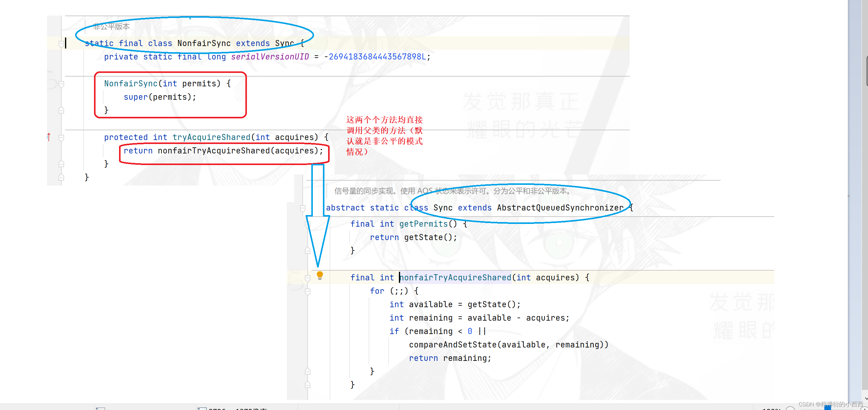Click the compareAndSetState method call
The image size is (868, 410).
(453, 345)
